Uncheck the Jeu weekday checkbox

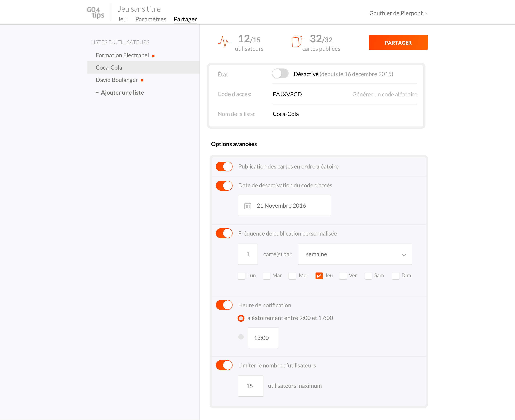point(319,276)
